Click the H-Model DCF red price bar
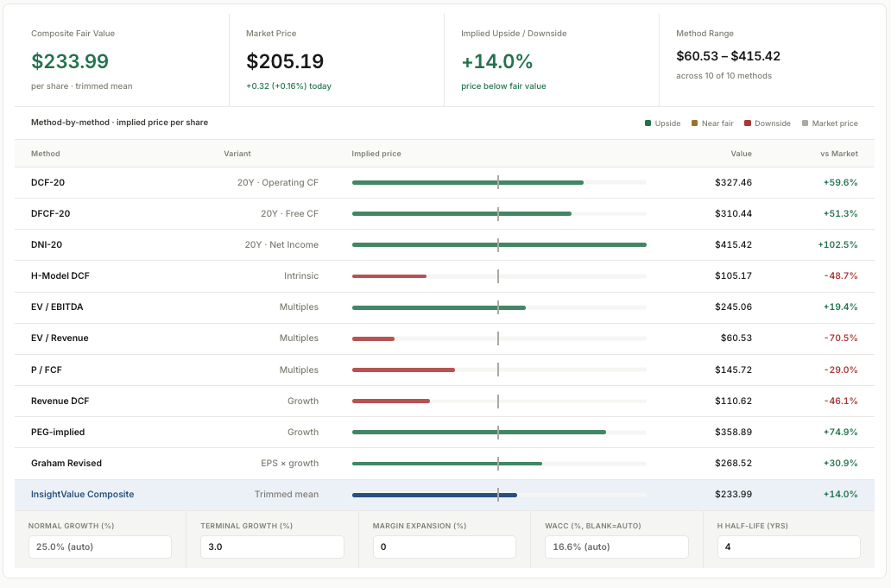 (x=389, y=276)
